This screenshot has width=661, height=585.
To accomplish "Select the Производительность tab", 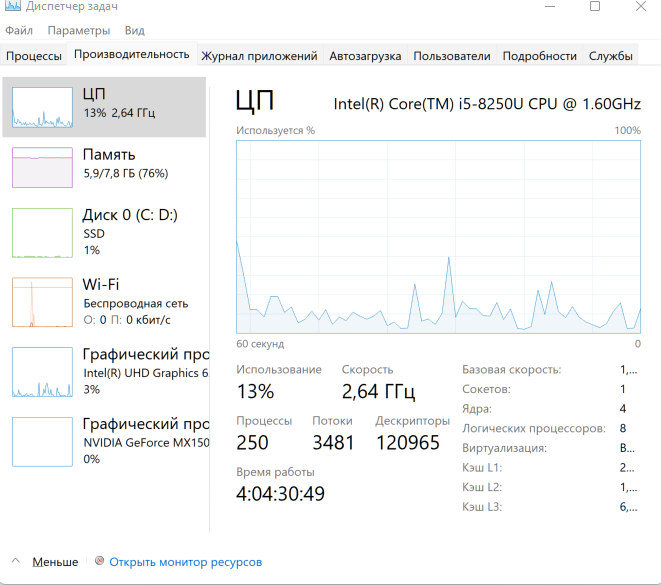I will pyautogui.click(x=132, y=54).
